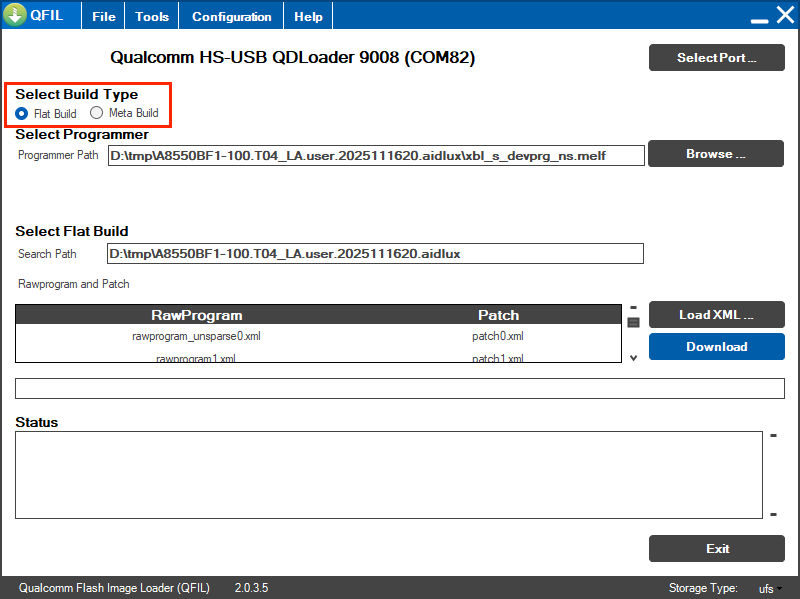Screen dimensions: 800x599
Task: Open the Configuration menu
Action: pos(231,17)
